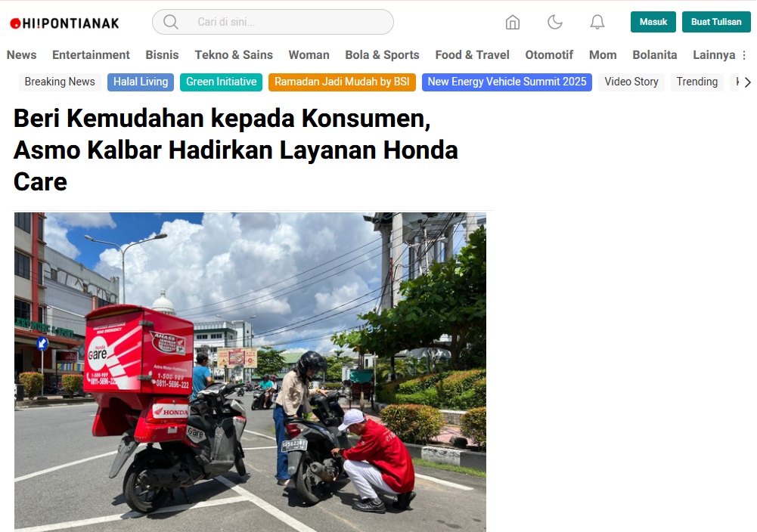
Task: Click the Lainnya three-dot icon
Action: point(744,55)
